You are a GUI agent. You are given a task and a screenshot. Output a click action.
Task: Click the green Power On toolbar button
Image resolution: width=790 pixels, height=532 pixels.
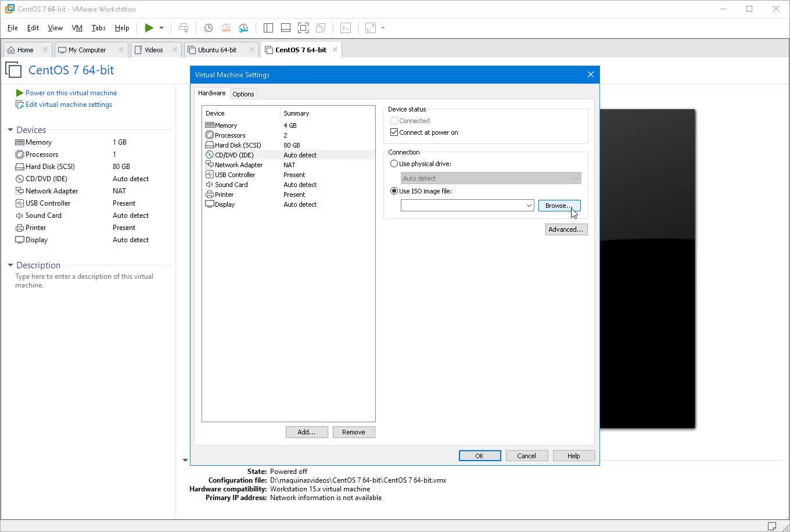click(149, 28)
